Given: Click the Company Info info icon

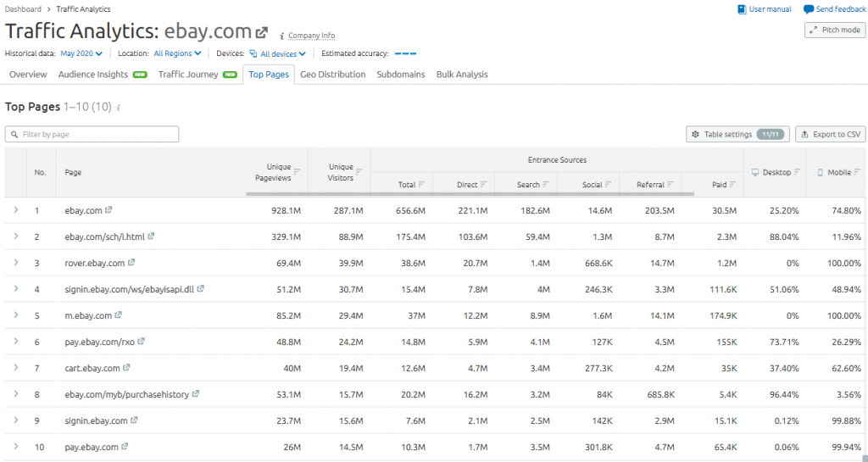Looking at the screenshot, I should click(281, 36).
